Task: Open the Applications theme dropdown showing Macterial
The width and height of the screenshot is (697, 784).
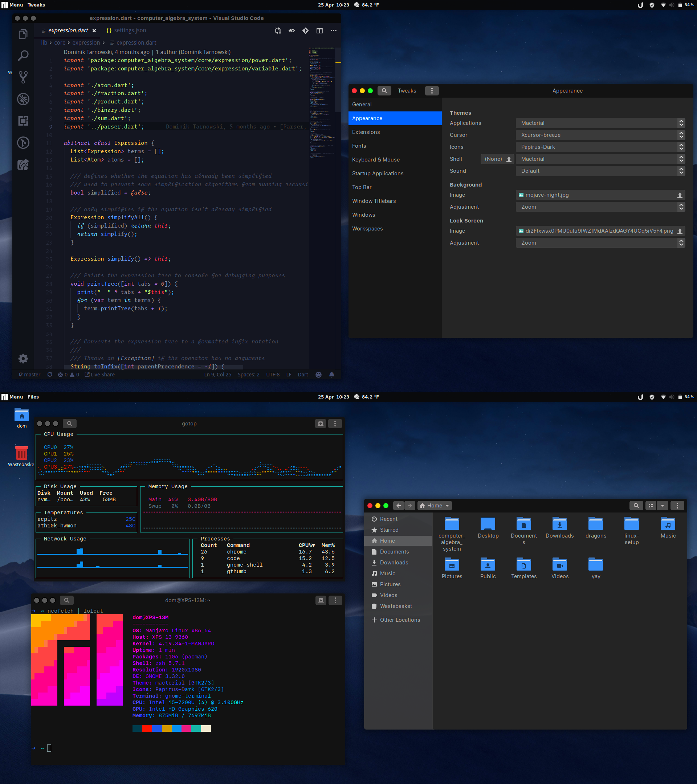Action: tap(600, 123)
